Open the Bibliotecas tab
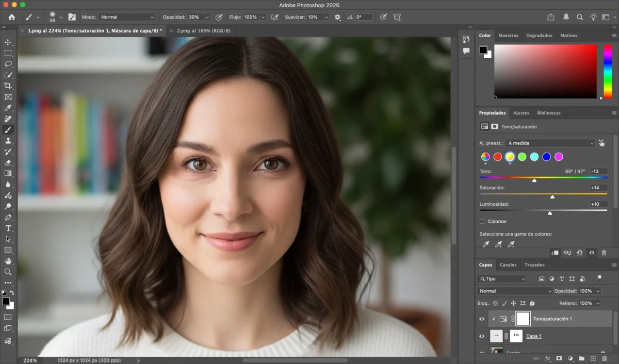 (x=548, y=113)
